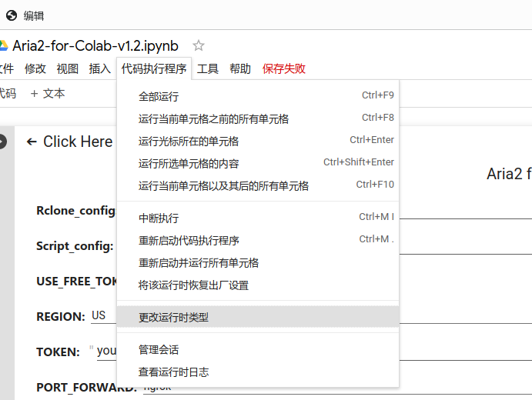Open the 插入 menu
The image size is (532, 400).
pyautogui.click(x=100, y=68)
